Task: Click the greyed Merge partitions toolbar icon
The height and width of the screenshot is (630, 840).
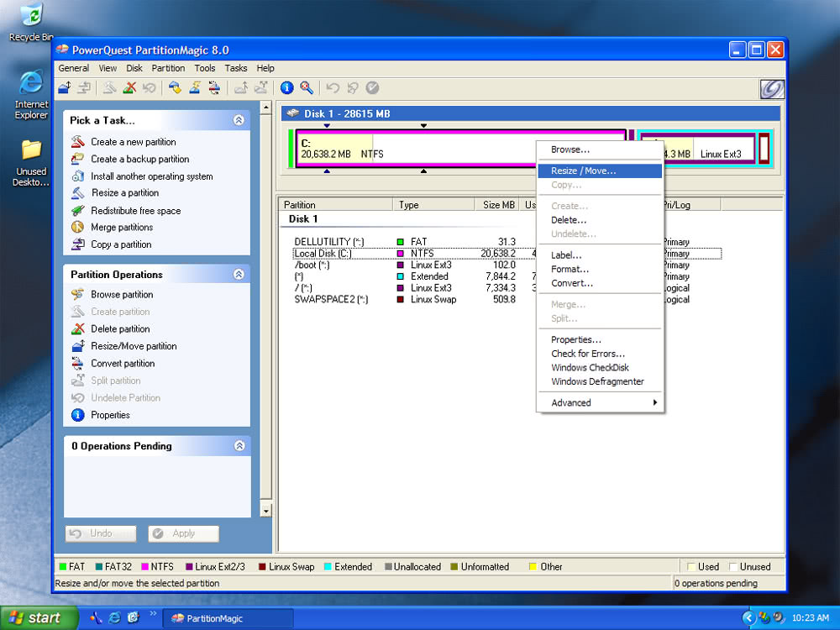Action: (x=241, y=87)
